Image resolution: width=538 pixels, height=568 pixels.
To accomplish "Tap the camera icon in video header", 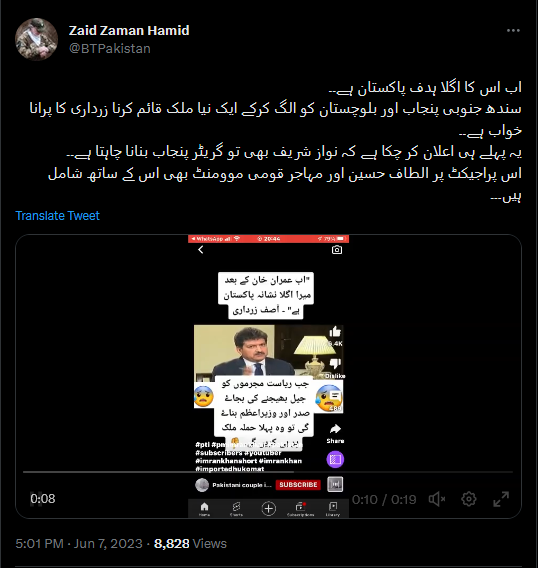I will pos(337,250).
